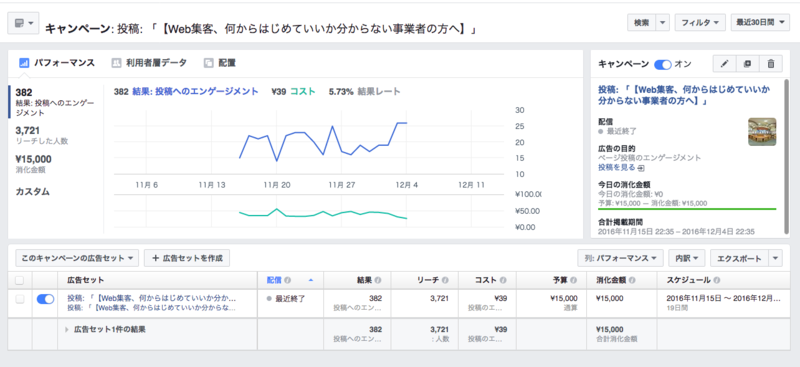Open the arrow dropdown beside 検索
Image resolution: width=800 pixels, height=367 pixels.
(662, 22)
